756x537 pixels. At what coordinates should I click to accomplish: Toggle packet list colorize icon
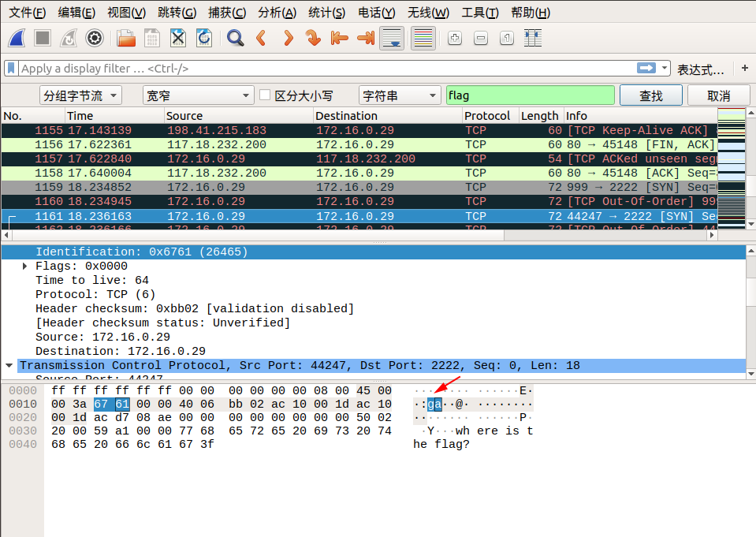point(423,38)
